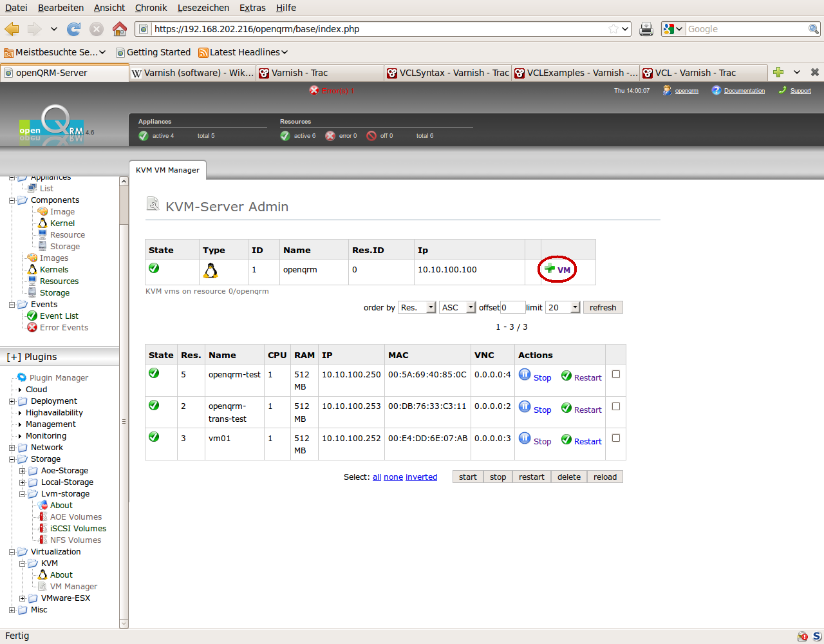Go to browser home page icon
The image size is (824, 644).
[x=119, y=29]
